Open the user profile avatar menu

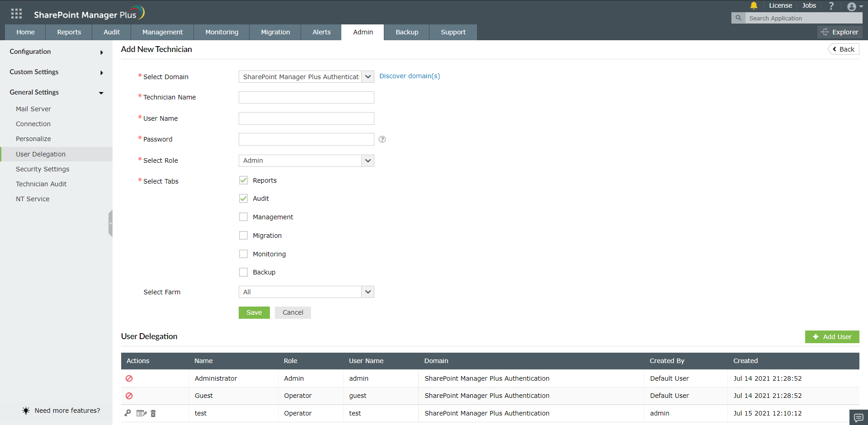[854, 6]
